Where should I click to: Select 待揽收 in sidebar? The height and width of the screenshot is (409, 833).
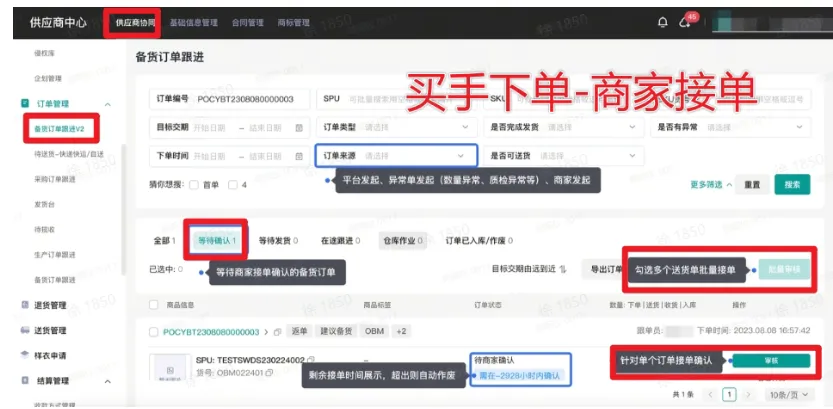click(x=44, y=229)
